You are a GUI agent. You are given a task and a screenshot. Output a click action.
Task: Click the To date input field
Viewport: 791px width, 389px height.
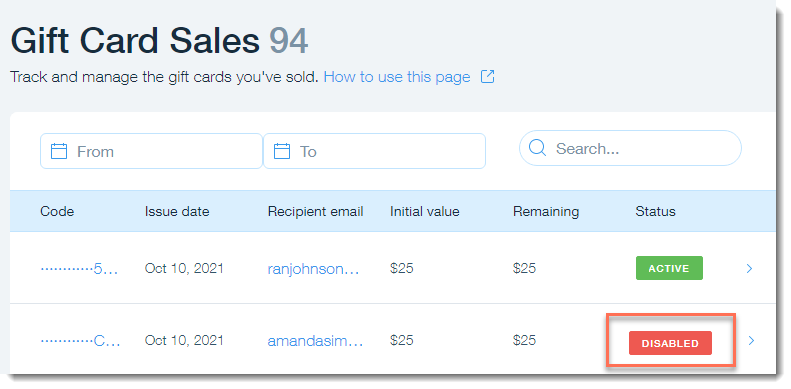click(374, 151)
